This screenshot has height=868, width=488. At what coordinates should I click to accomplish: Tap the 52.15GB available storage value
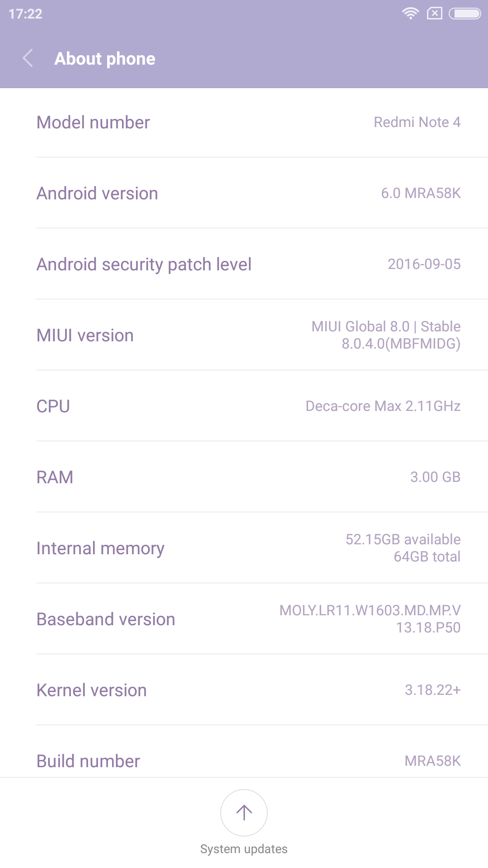[403, 539]
